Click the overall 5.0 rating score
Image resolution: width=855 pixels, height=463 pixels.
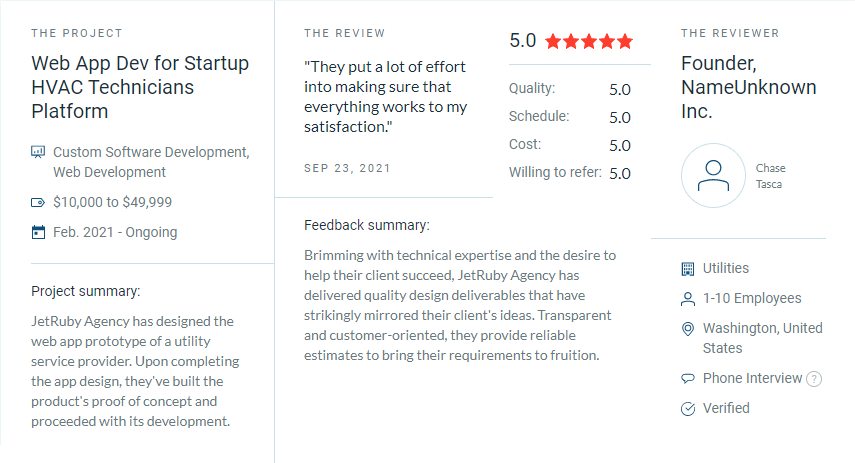tap(523, 41)
